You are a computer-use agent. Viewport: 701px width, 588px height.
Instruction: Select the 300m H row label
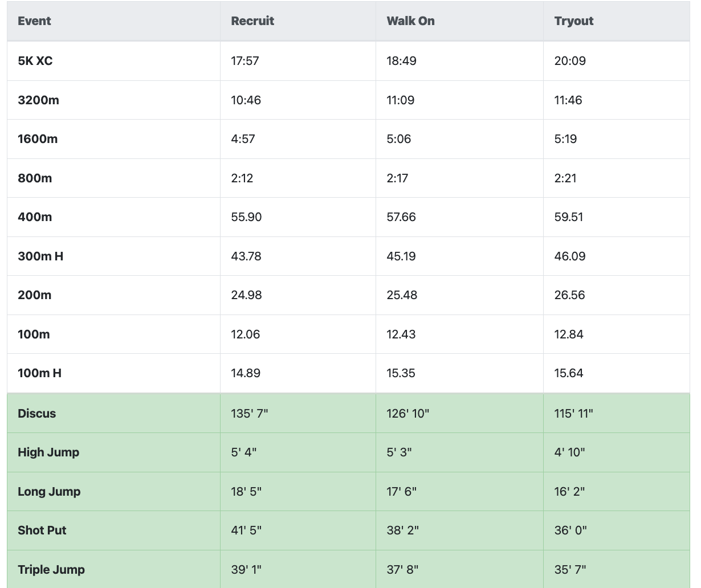point(40,256)
